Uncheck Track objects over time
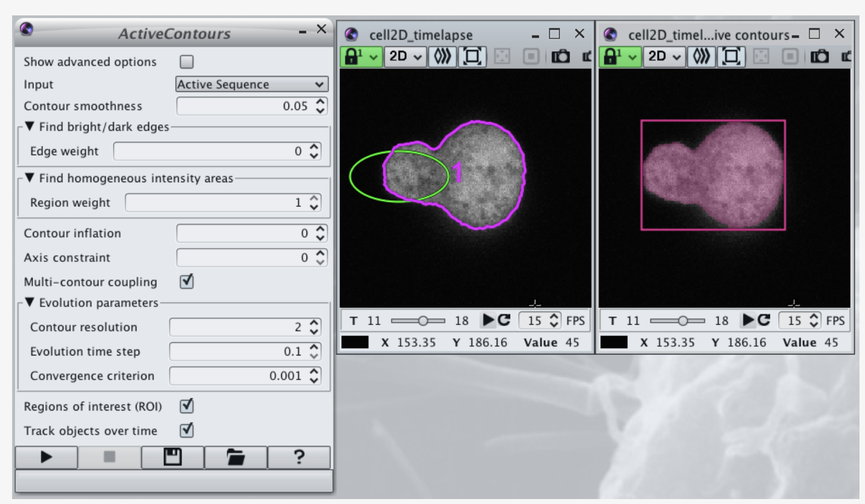 click(187, 430)
